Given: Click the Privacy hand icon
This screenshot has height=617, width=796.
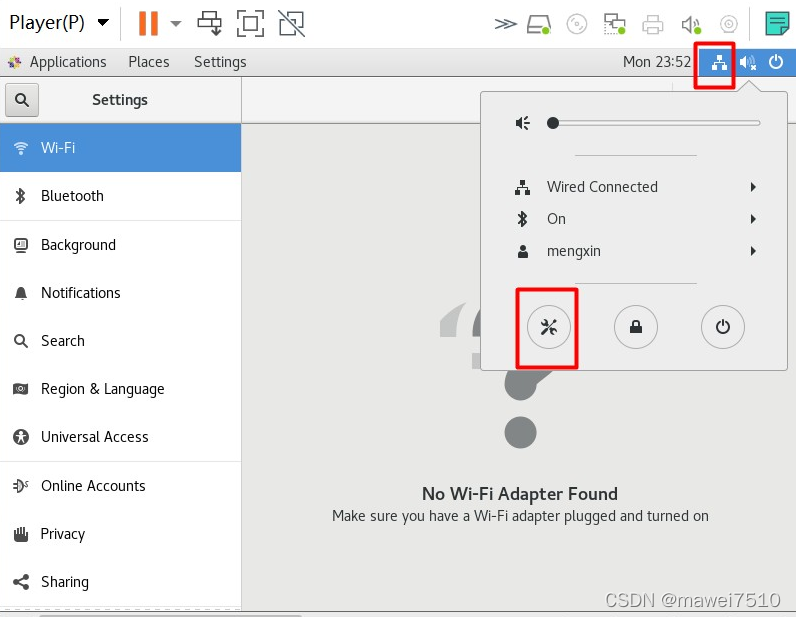Looking at the screenshot, I should 21,534.
